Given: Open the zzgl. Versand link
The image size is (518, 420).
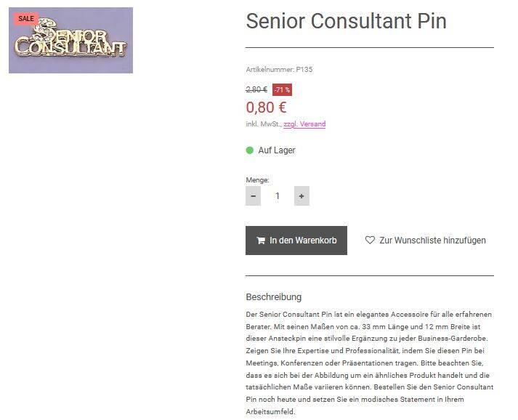Looking at the screenshot, I should pyautogui.click(x=304, y=124).
